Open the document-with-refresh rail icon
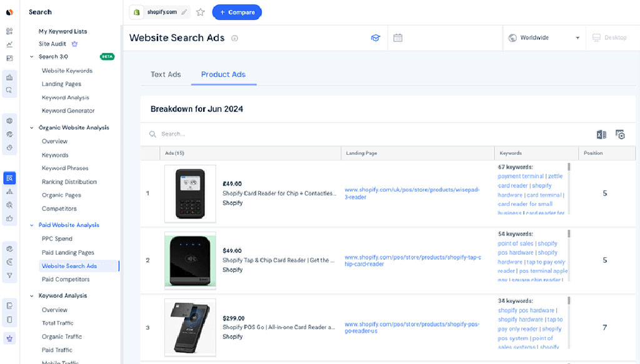 [x=9, y=306]
